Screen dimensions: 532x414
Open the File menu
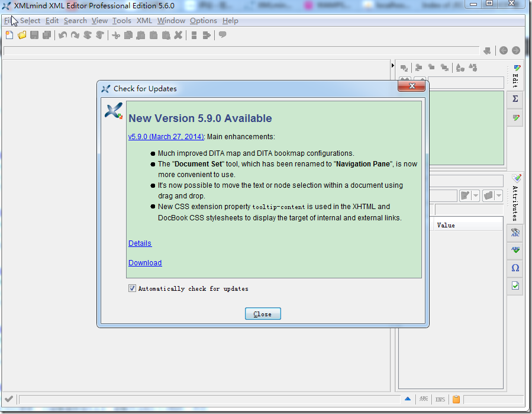click(x=8, y=21)
